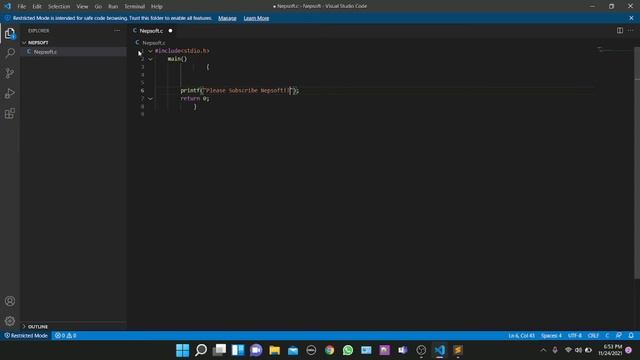
Task: Open Microsoft Teams from the taskbar
Action: (x=403, y=350)
